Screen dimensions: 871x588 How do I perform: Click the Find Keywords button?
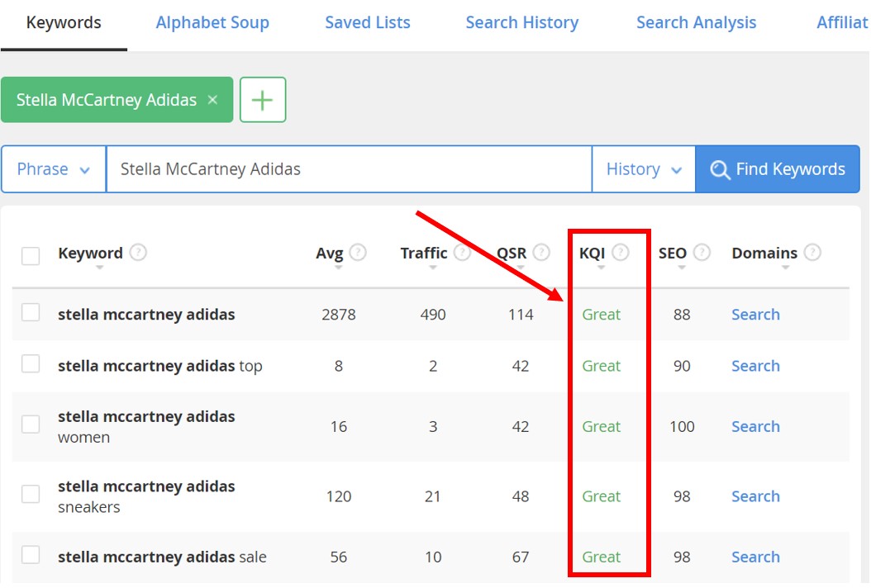coord(778,168)
